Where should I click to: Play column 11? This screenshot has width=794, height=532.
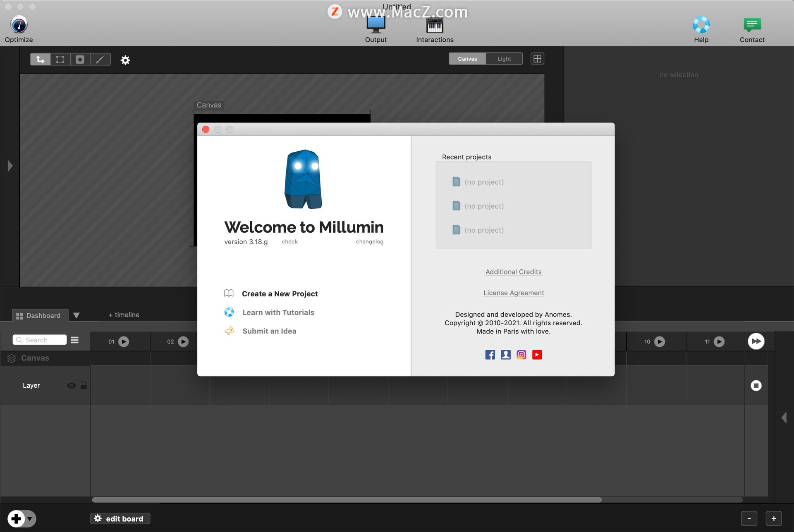719,342
